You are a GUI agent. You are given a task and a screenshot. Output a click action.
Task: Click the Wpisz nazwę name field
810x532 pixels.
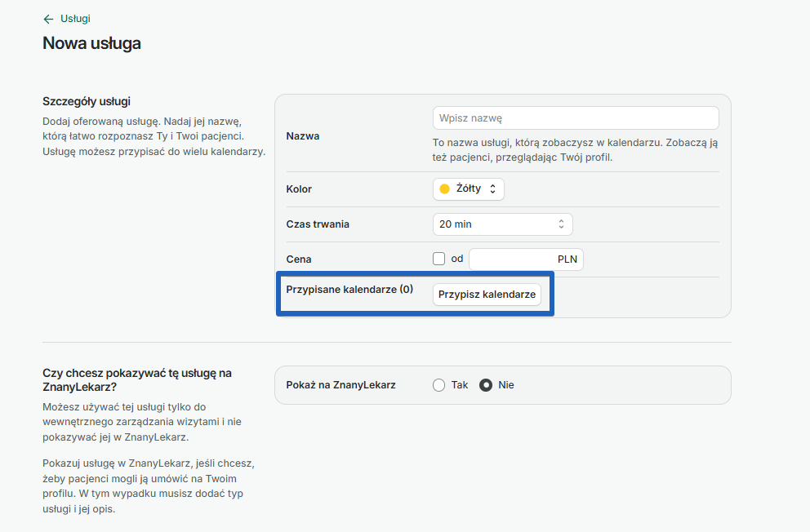click(575, 117)
